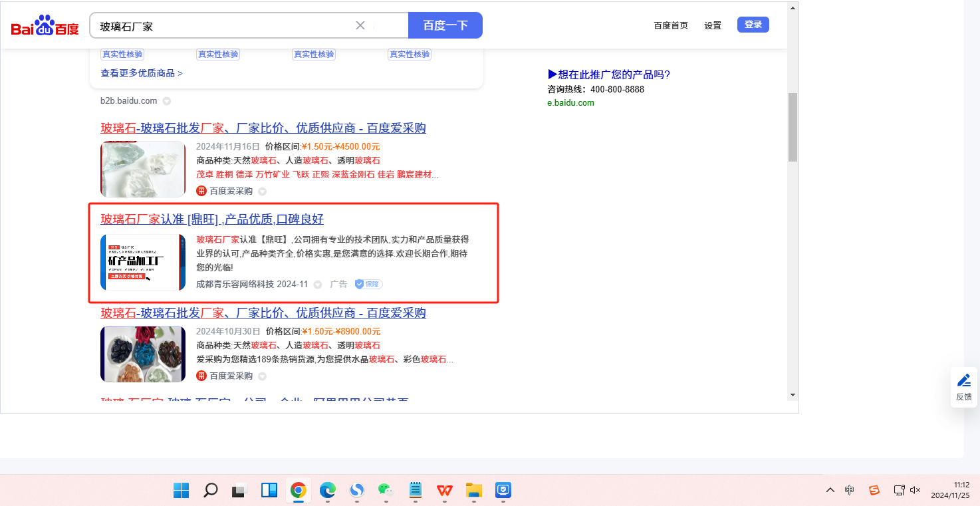Clear the search box with the X icon
The width and height of the screenshot is (980, 506).
360,25
